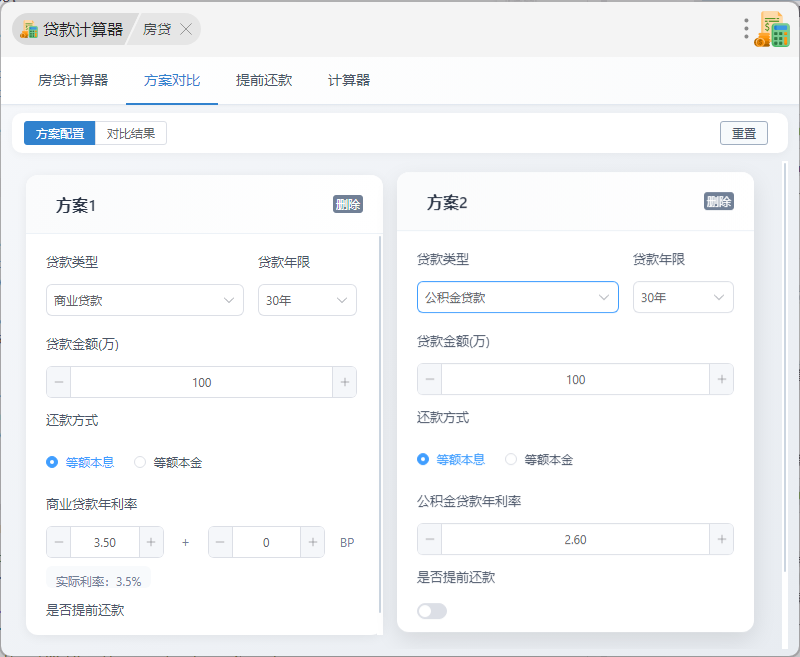The width and height of the screenshot is (800, 657).
Task: Decrease 方案2 loan amount with minus icon
Action: point(430,379)
